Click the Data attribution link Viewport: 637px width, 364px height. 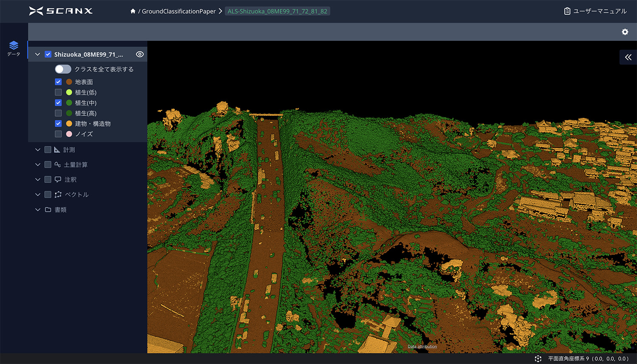[422, 347]
